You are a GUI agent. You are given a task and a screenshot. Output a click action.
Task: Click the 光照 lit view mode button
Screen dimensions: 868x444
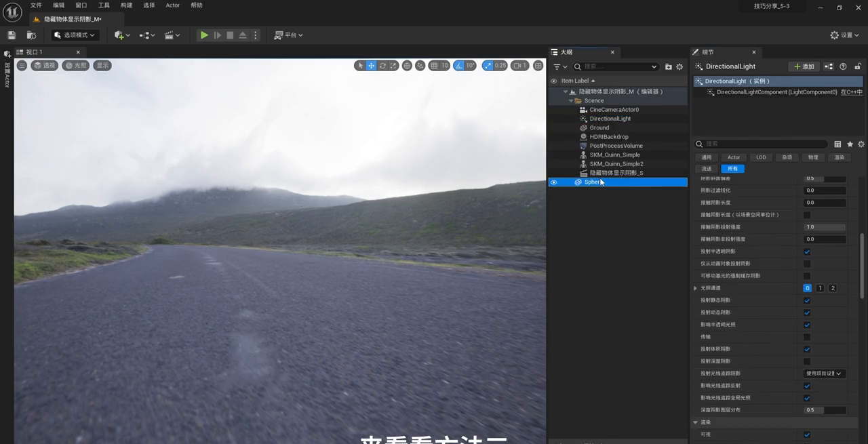coord(76,66)
